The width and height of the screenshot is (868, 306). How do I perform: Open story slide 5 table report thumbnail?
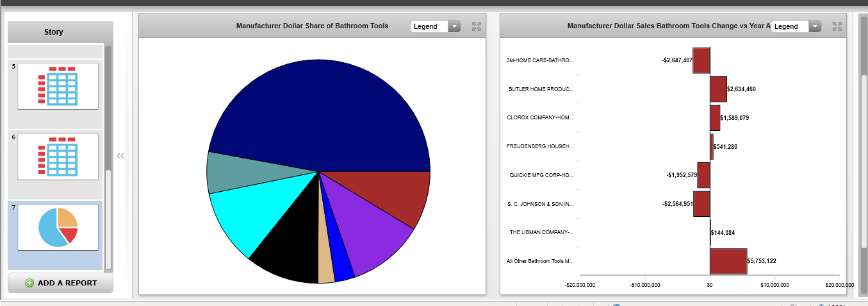pyautogui.click(x=58, y=86)
